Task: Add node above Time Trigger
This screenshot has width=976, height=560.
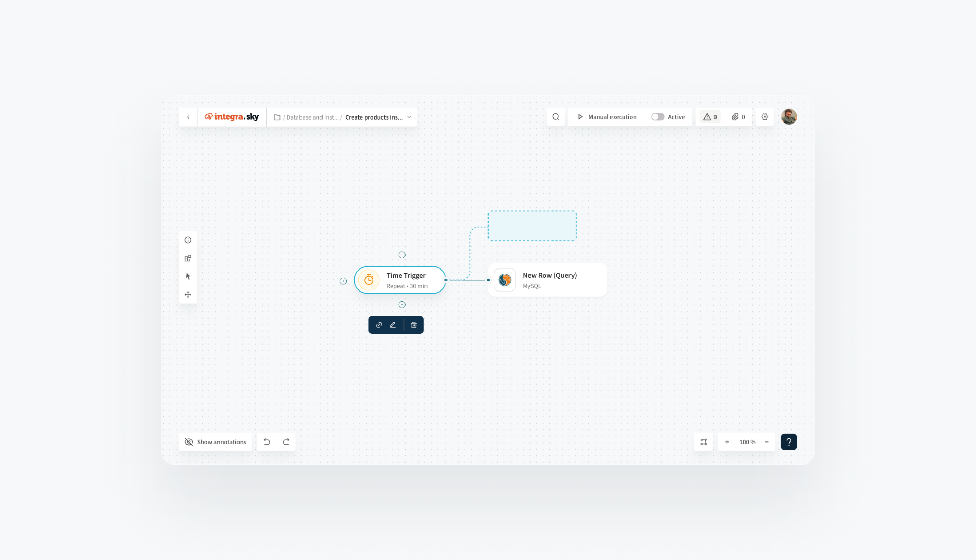Action: pos(402,255)
